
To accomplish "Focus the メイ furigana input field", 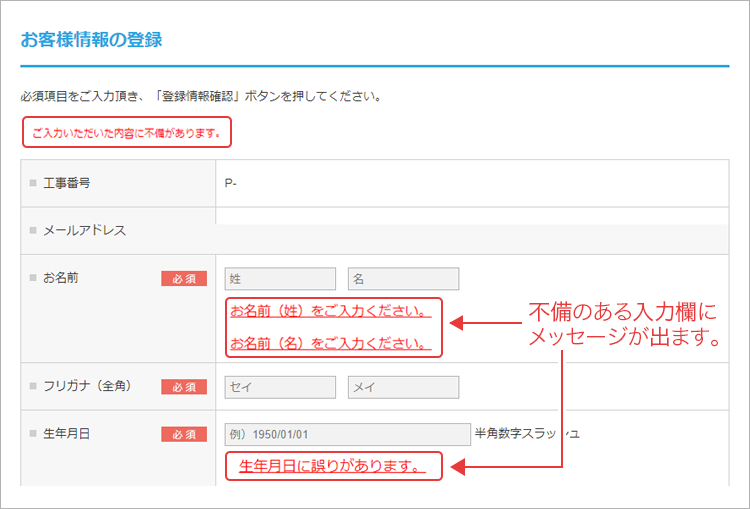I will [x=403, y=387].
